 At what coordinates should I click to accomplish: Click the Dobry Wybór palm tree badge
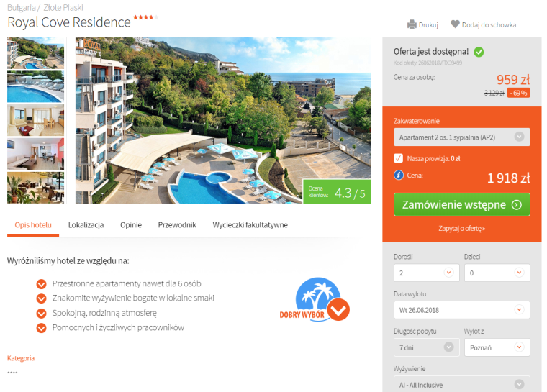point(315,299)
